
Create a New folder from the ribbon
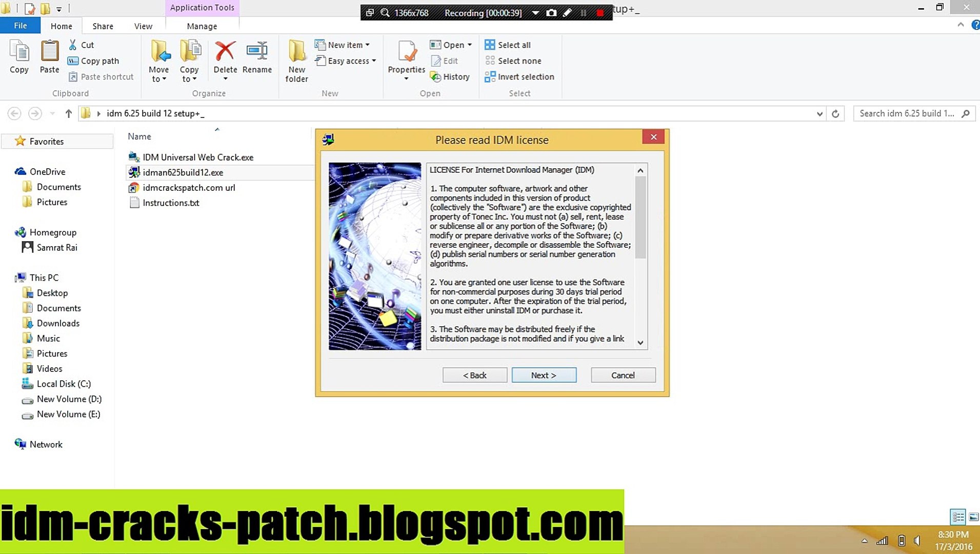[x=297, y=61]
